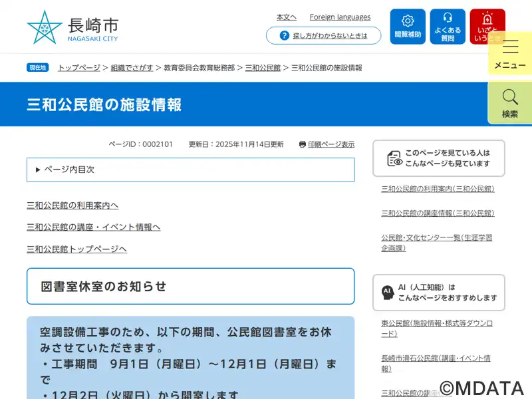Screen dimensions: 532x399
Task: Open the Foreign languages link
Action: click(x=340, y=17)
